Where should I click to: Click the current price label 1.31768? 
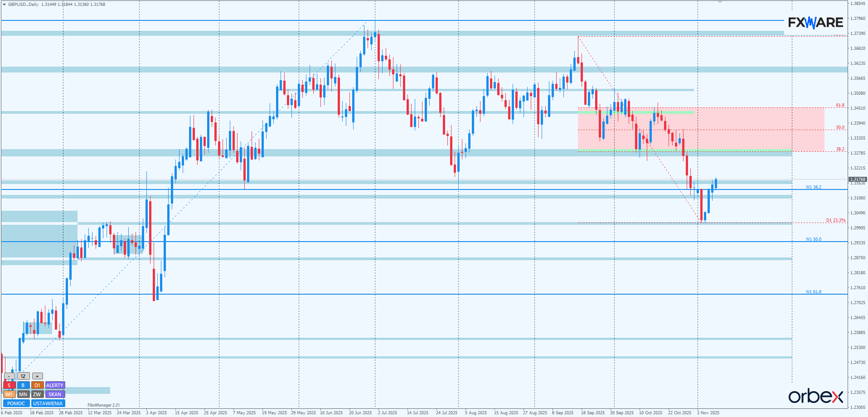[857, 179]
